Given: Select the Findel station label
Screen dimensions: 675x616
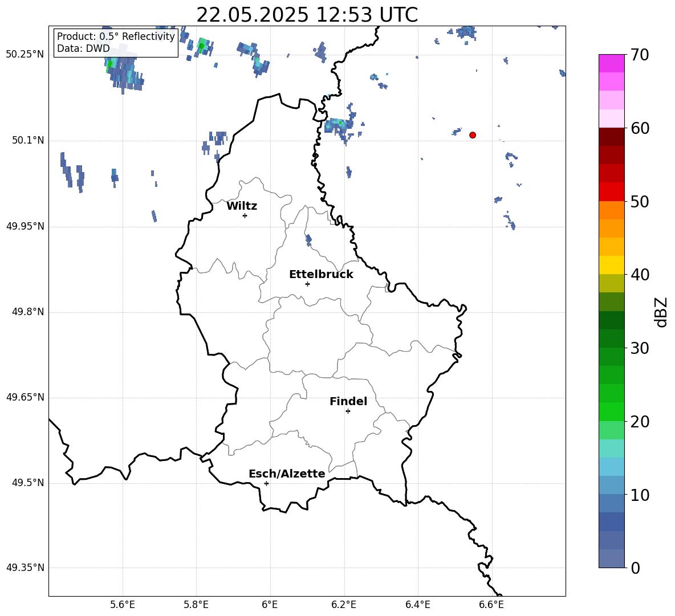Looking at the screenshot, I should pos(348,401).
